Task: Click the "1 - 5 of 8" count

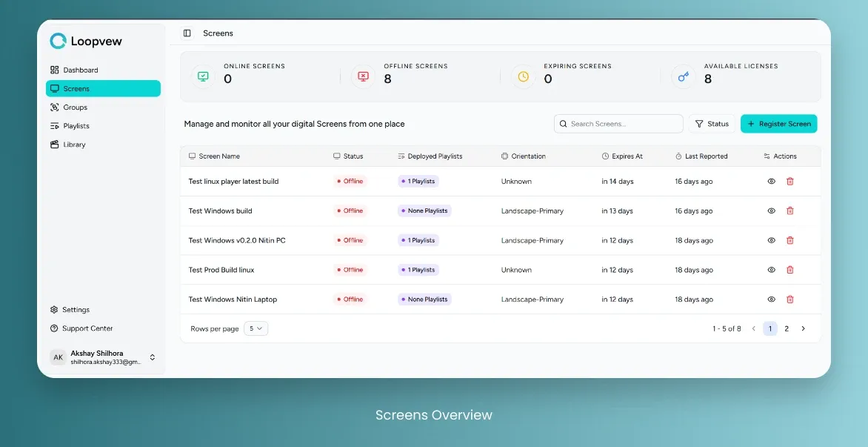Action: [x=727, y=328]
